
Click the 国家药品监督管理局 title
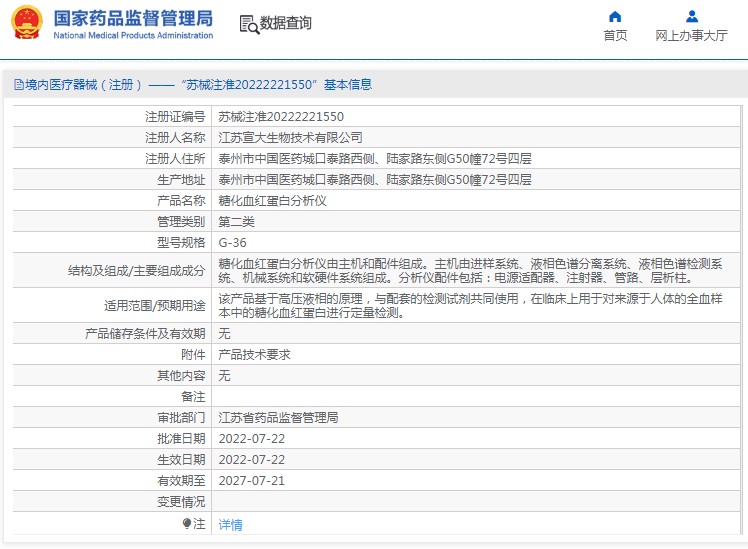(133, 19)
